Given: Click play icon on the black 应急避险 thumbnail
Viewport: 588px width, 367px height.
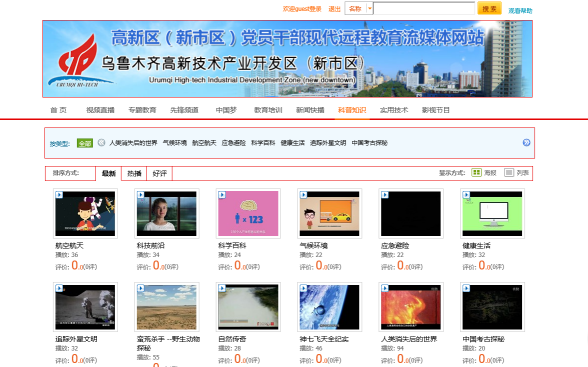Looking at the screenshot, I should tap(385, 195).
